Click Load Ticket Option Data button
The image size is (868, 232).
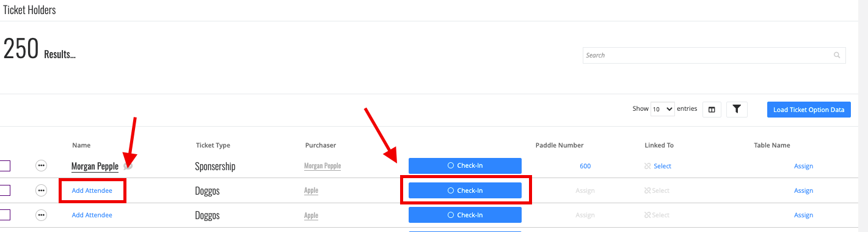(809, 110)
